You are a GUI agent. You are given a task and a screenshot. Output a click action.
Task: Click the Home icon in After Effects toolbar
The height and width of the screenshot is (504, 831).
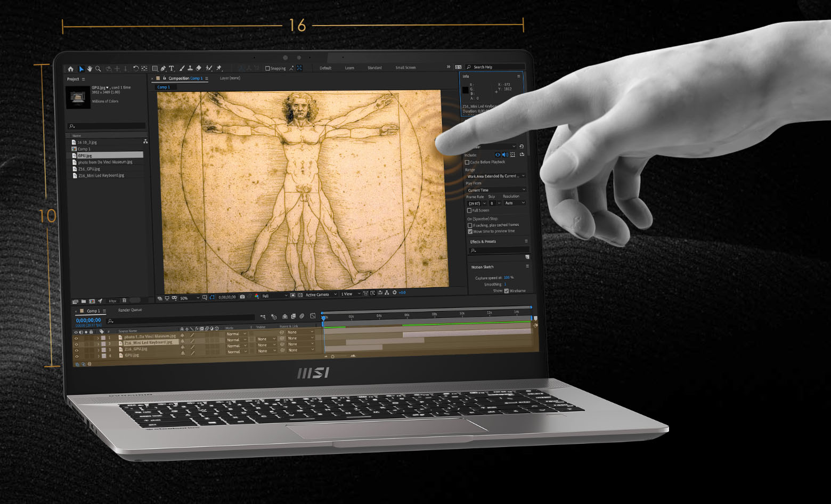pyautogui.click(x=71, y=68)
